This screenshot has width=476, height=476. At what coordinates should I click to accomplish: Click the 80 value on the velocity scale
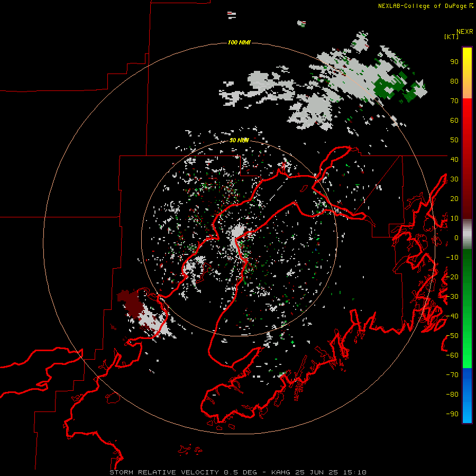pos(454,81)
